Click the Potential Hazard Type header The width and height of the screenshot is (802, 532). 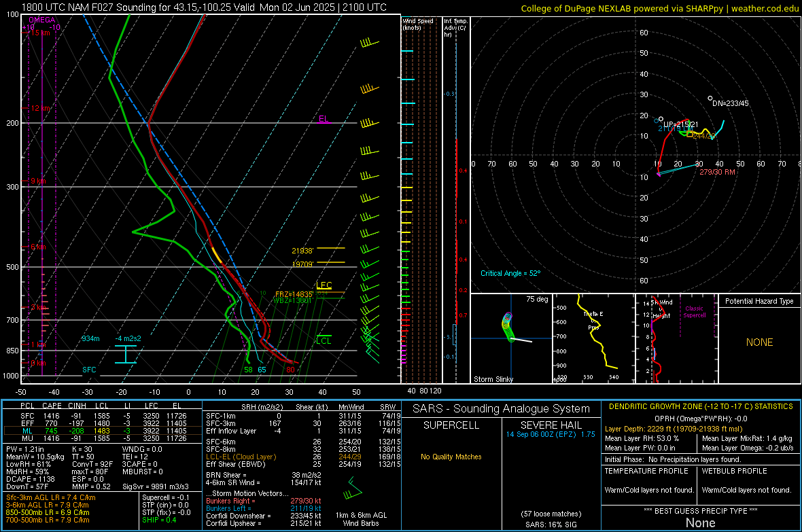(x=759, y=301)
